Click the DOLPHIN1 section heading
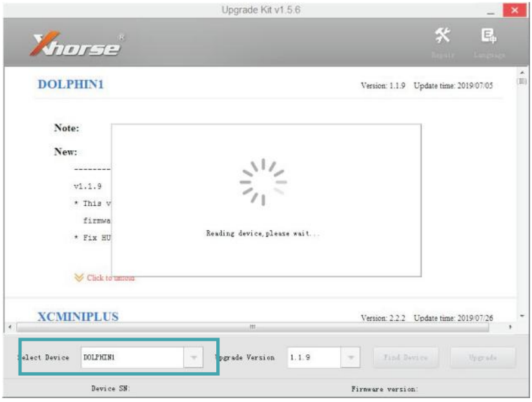Screen dimensions: 532x402 tap(70, 85)
